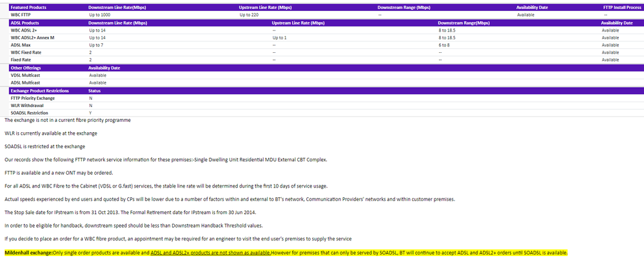Select the VDSL Multicast row label
Screen dimensions: 644x263
click(x=25, y=75)
